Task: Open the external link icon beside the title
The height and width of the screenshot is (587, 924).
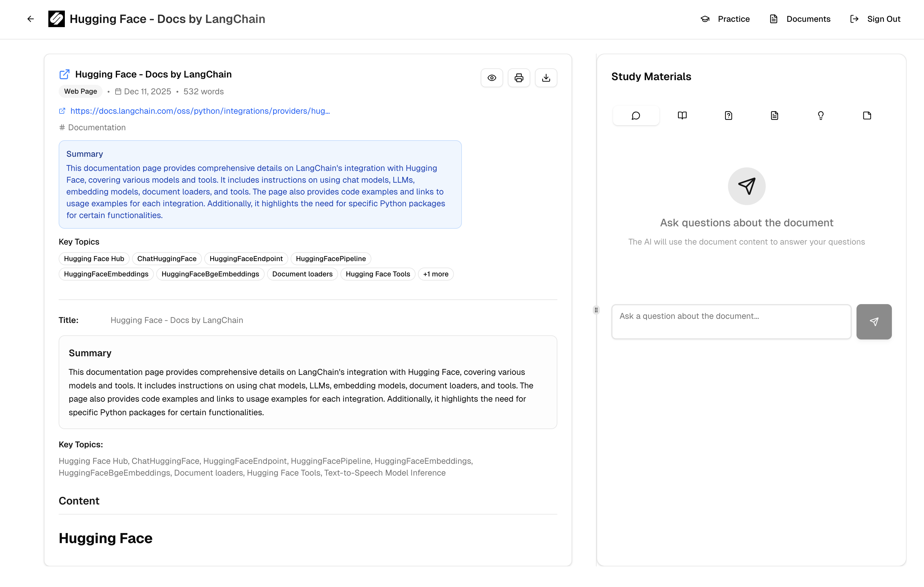Action: 64,74
